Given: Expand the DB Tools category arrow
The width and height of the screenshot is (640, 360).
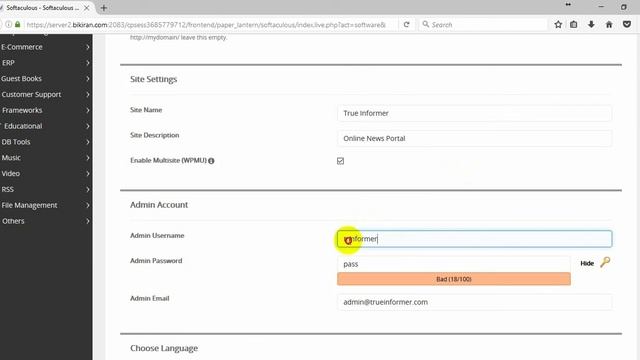Looking at the screenshot, I should pyautogui.click(x=87, y=142).
